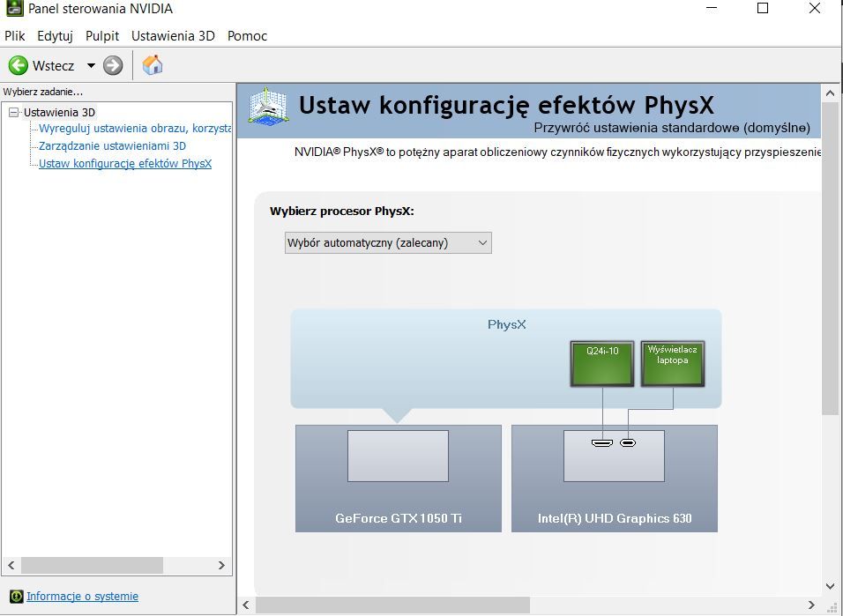Open the Pomoc menu
843x616 pixels.
point(247,36)
